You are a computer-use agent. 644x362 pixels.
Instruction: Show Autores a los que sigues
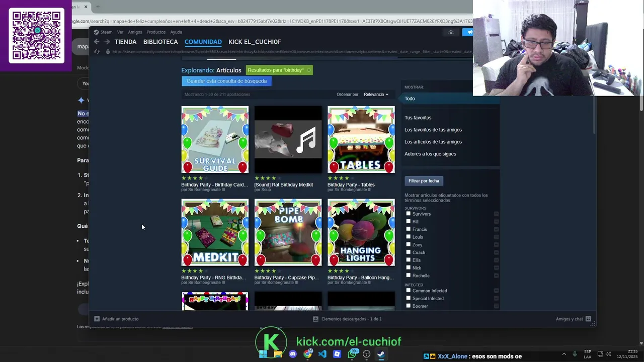tap(430, 154)
